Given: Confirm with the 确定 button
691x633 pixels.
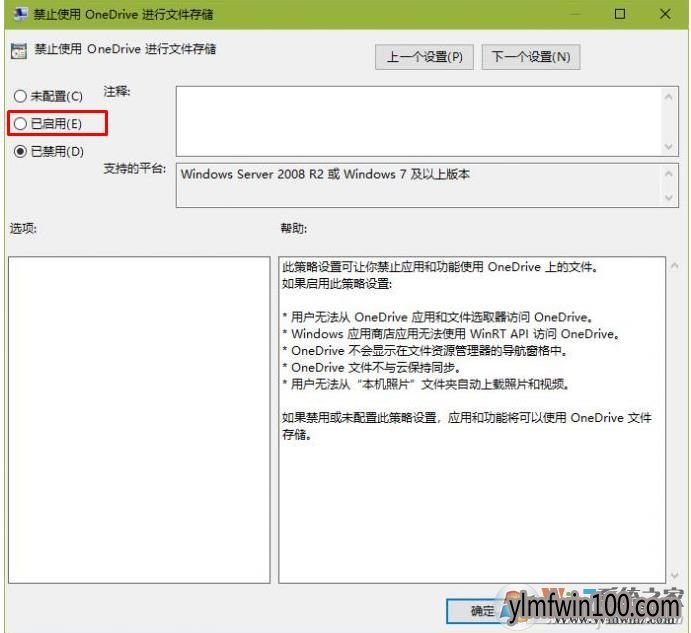Looking at the screenshot, I should coord(482,611).
